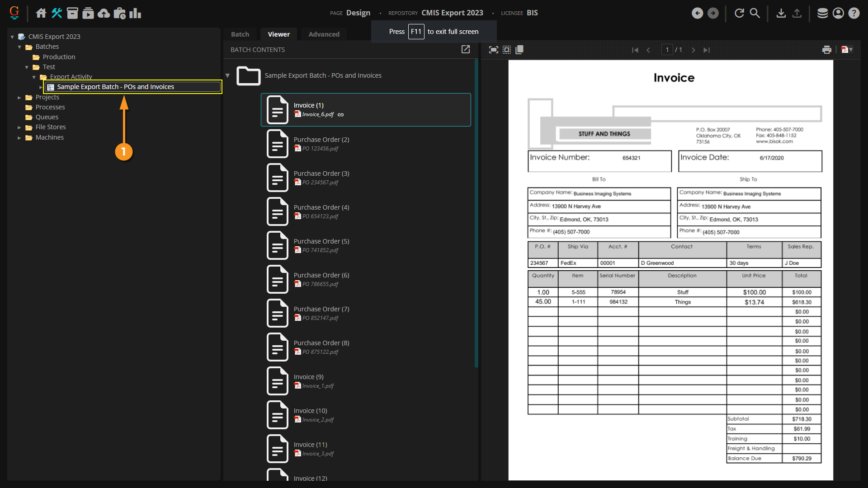Expand the Projects tree node
868x488 pixels.
click(x=19, y=98)
